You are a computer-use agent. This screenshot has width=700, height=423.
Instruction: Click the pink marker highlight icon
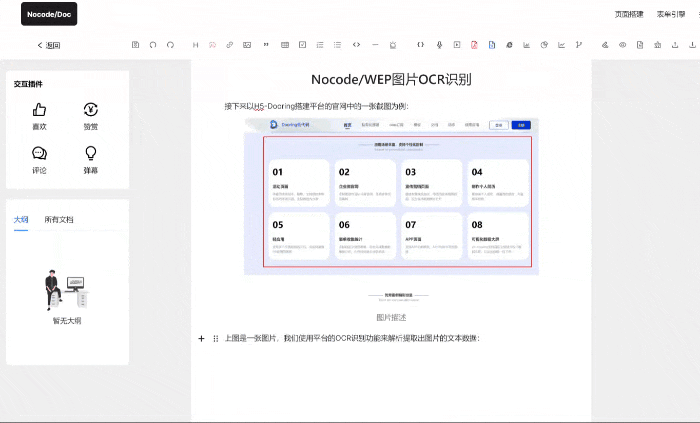click(212, 45)
